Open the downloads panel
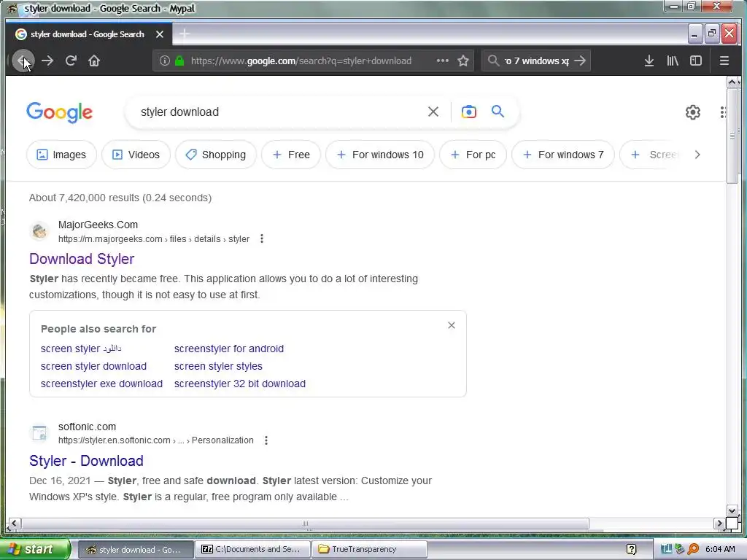This screenshot has width=747, height=560. pyautogui.click(x=649, y=61)
